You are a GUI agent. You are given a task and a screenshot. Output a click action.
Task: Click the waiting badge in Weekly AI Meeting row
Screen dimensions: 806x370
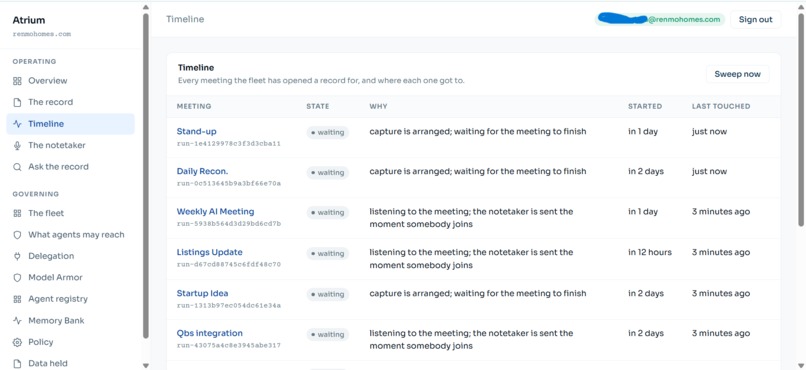(327, 212)
